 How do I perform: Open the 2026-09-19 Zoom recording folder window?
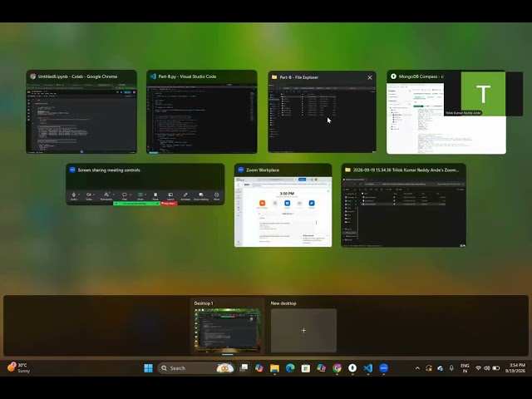(403, 205)
